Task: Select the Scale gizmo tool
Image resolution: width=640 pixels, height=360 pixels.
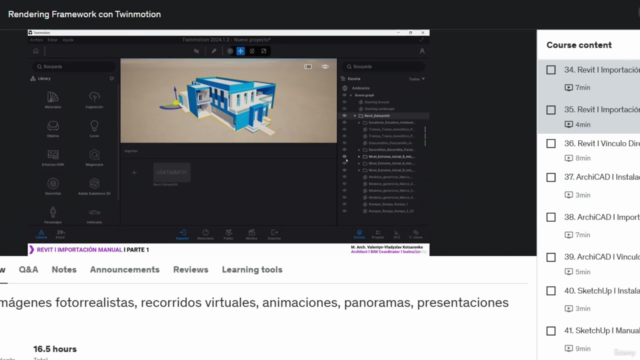Action: [x=264, y=51]
